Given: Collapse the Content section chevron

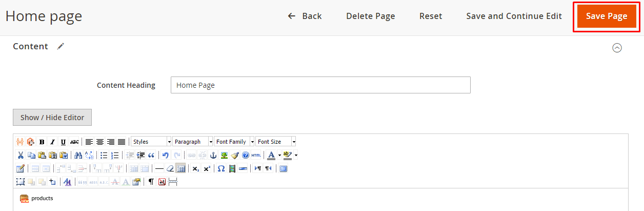Looking at the screenshot, I should tap(617, 48).
